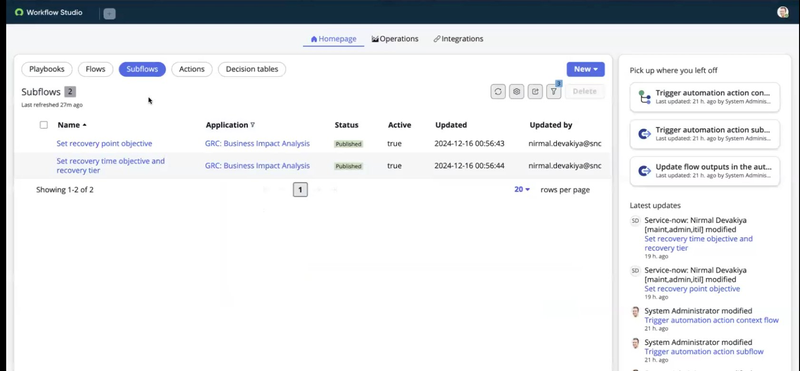Open Set recovery point objective subflow in table
Viewport: 800px width, 371px height.
click(104, 144)
